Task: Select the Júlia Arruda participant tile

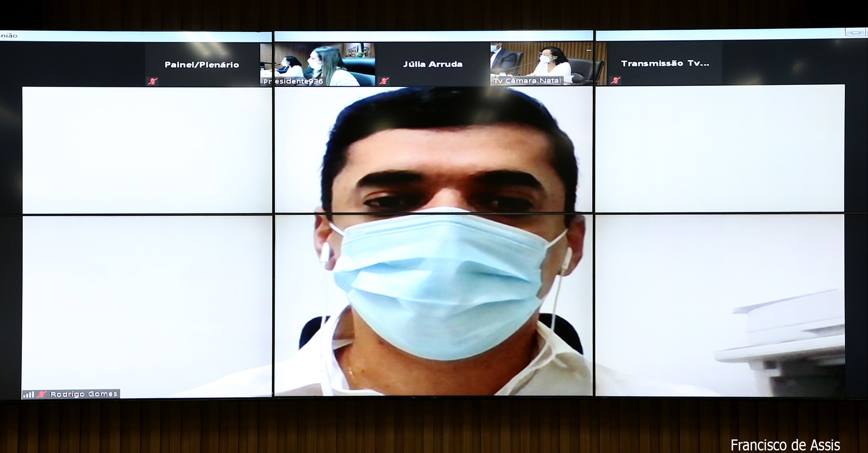Action: coord(432,64)
